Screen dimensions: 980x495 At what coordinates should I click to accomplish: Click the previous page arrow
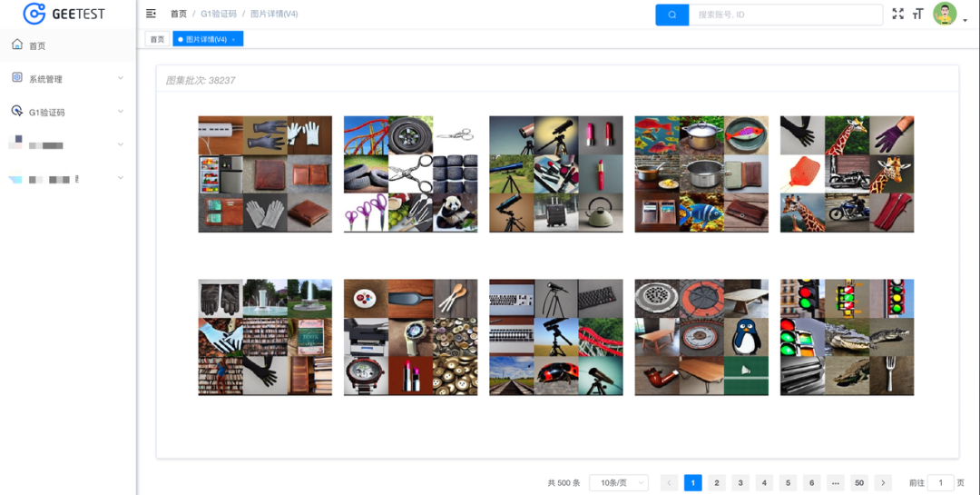tap(669, 482)
